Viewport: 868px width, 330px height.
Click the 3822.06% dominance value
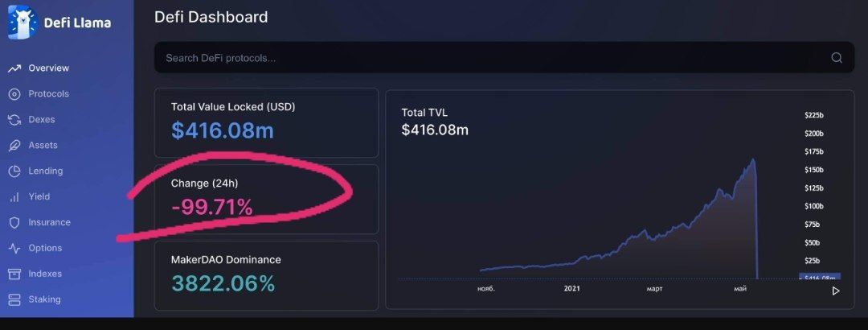coord(223,283)
